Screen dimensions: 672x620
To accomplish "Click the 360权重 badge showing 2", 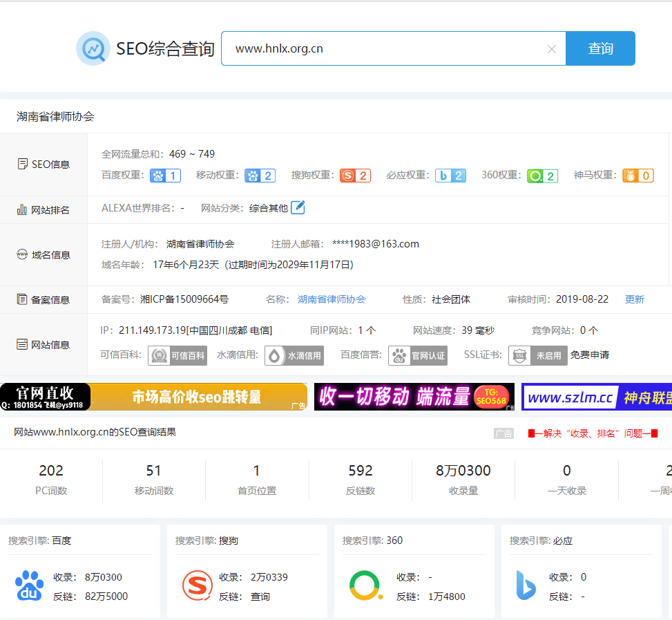I will (x=543, y=176).
